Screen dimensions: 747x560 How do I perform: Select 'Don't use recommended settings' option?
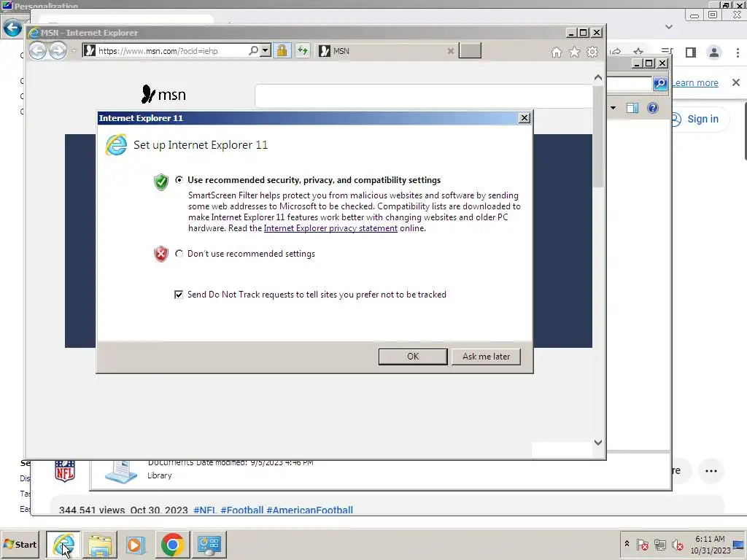pyautogui.click(x=179, y=254)
